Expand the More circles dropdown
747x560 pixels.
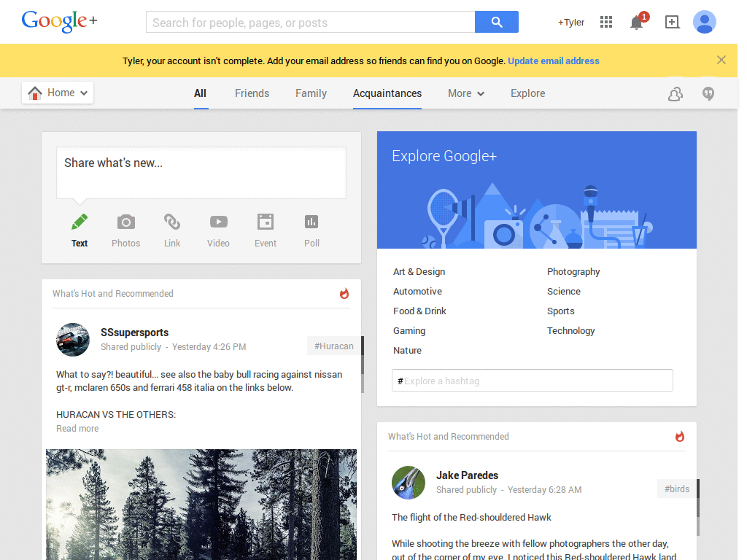[466, 93]
